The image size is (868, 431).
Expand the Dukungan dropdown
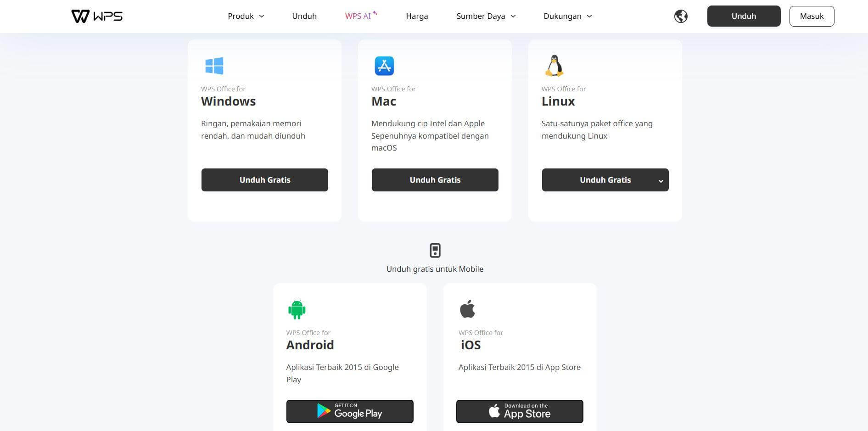click(x=567, y=16)
